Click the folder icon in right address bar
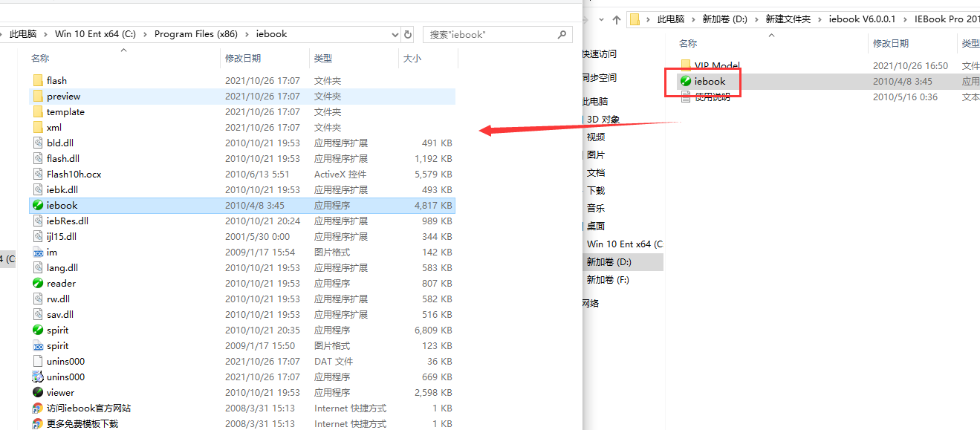The width and height of the screenshot is (980, 430). [x=635, y=19]
